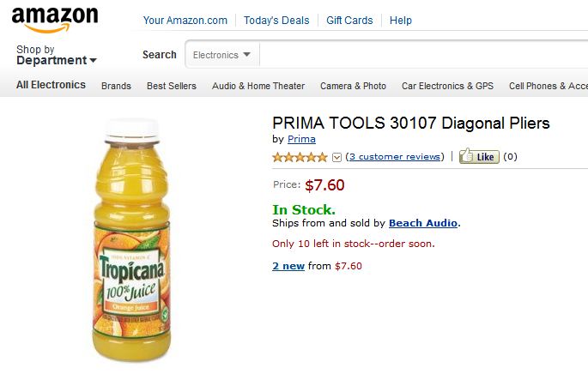Go to Today's Deals
This screenshot has height=374, width=588.
(276, 21)
